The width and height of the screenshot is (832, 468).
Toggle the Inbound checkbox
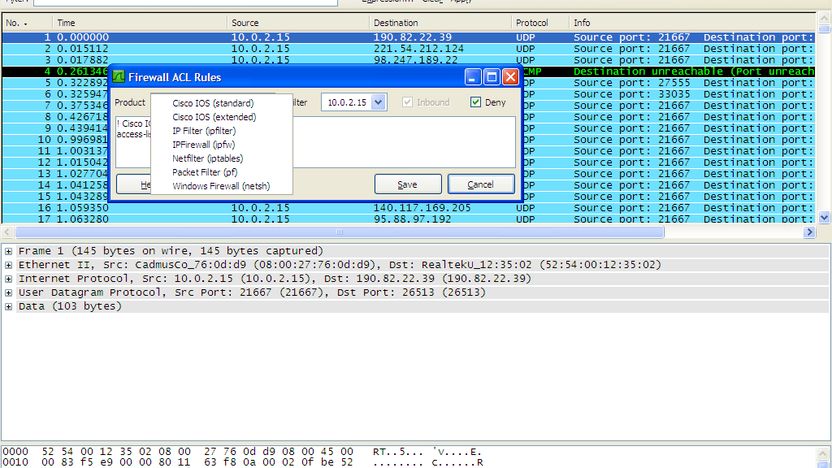pos(407,102)
